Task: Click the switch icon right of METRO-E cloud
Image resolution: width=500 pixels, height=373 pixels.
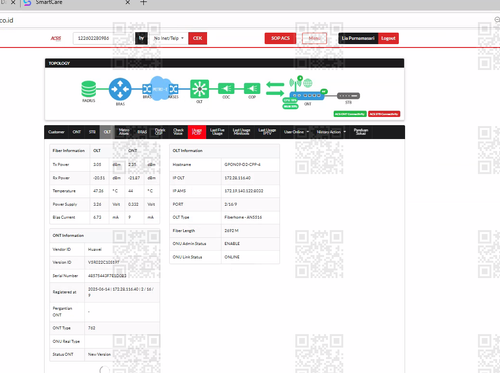Action: pyautogui.click(x=174, y=89)
